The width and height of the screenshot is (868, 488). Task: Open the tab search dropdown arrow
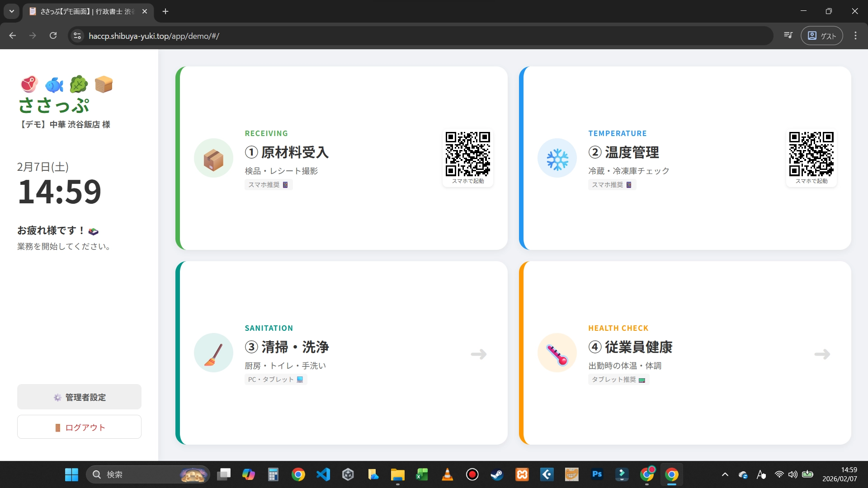12,11
